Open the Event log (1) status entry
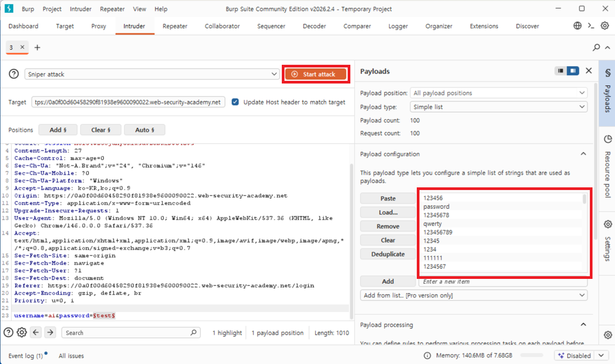Screen dimensions: 615x364 pos(26,355)
